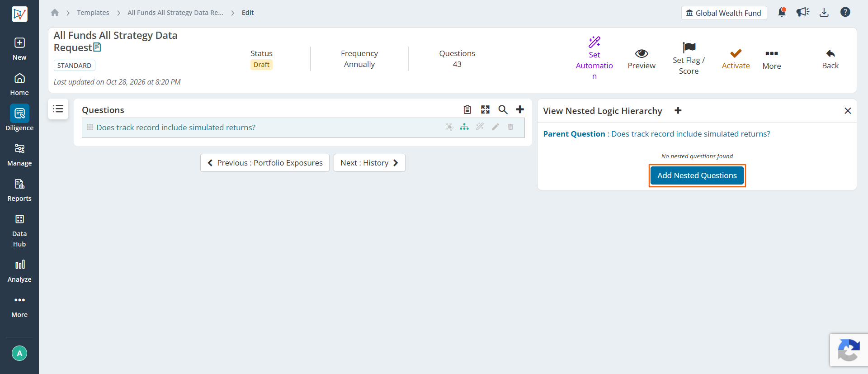Viewport: 868px width, 374px height.
Task: Activate the template
Action: tap(736, 59)
